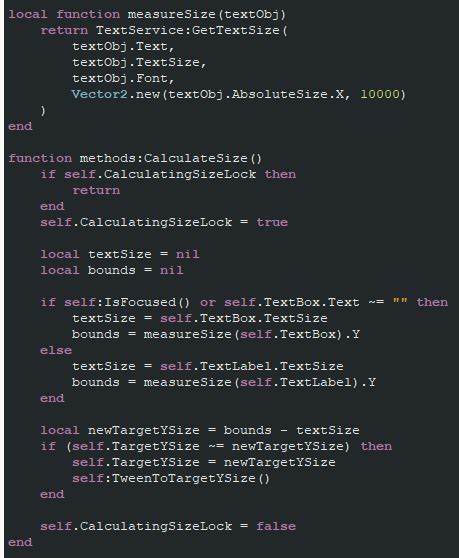Click the local bounds variable declaration
Image resolution: width=459 pixels, height=558 pixels.
pyautogui.click(x=112, y=270)
